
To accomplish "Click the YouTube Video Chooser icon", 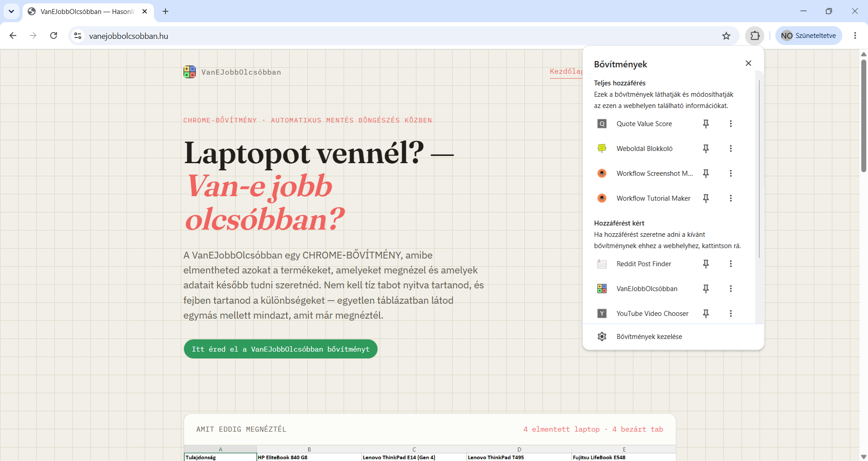I will tap(602, 314).
